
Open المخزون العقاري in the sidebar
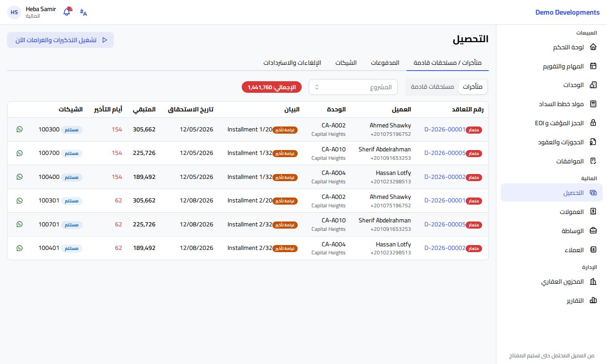pyautogui.click(x=551, y=282)
